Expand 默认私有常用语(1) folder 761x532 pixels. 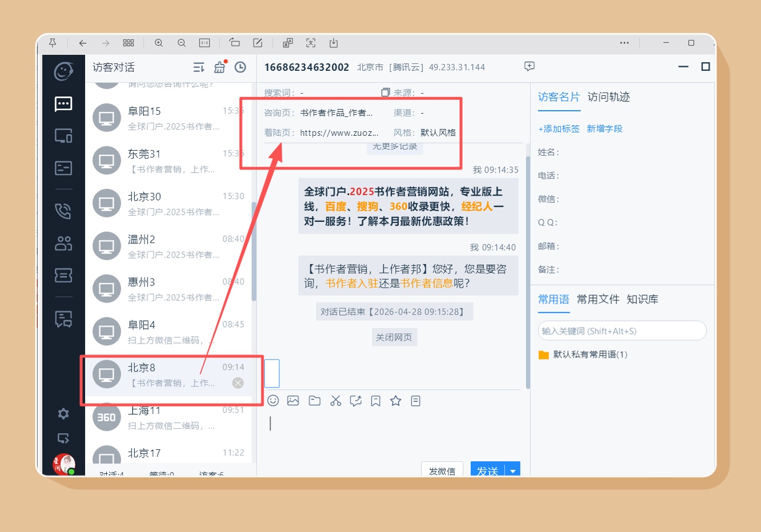pos(590,354)
